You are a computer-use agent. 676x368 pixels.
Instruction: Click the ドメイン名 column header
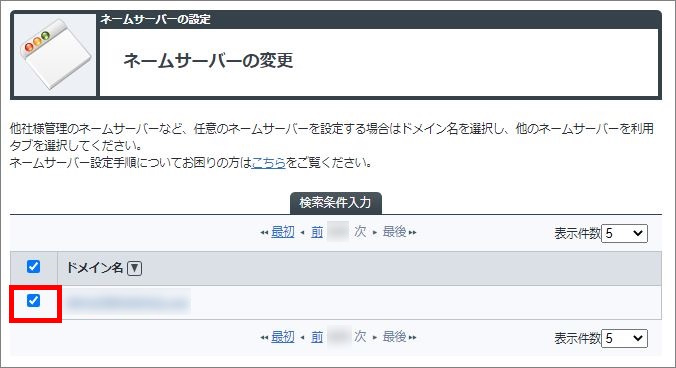(x=95, y=268)
